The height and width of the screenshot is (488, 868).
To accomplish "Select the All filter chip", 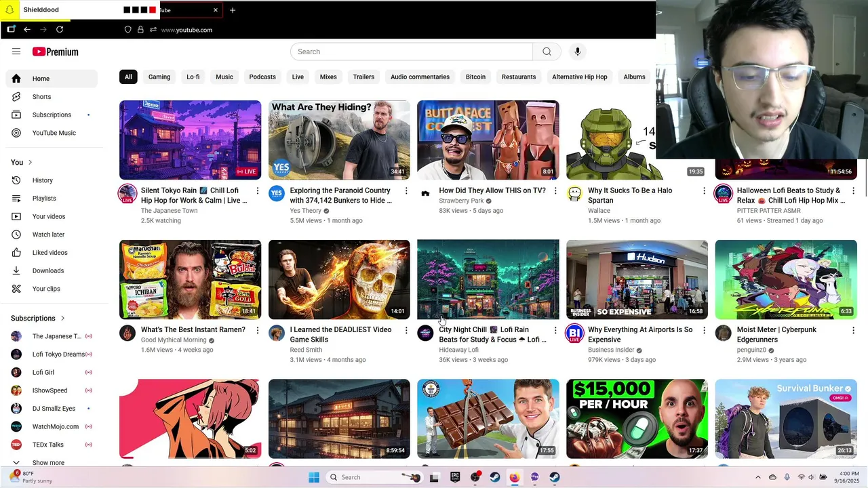I will (x=128, y=77).
